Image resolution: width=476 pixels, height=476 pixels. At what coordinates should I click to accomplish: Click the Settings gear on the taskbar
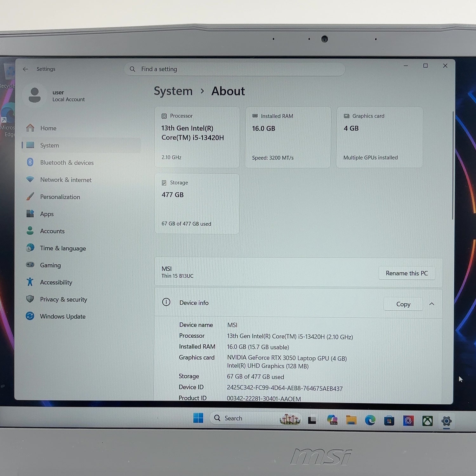446,421
